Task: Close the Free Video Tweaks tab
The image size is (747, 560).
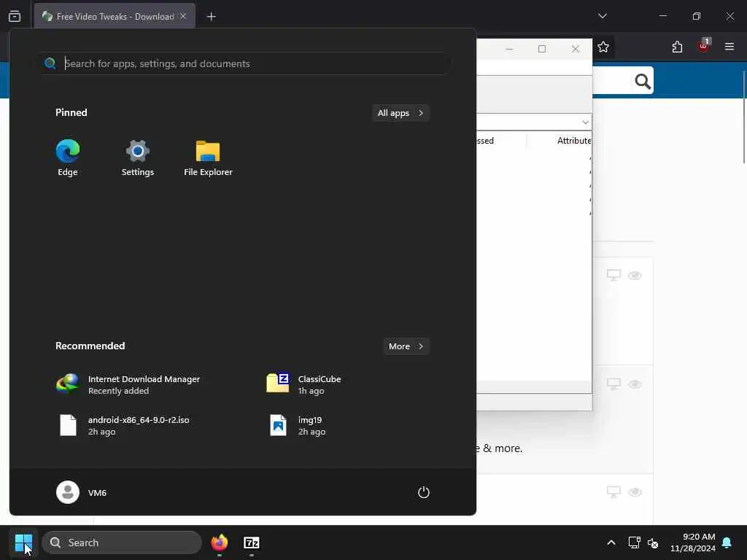Action: (x=183, y=16)
